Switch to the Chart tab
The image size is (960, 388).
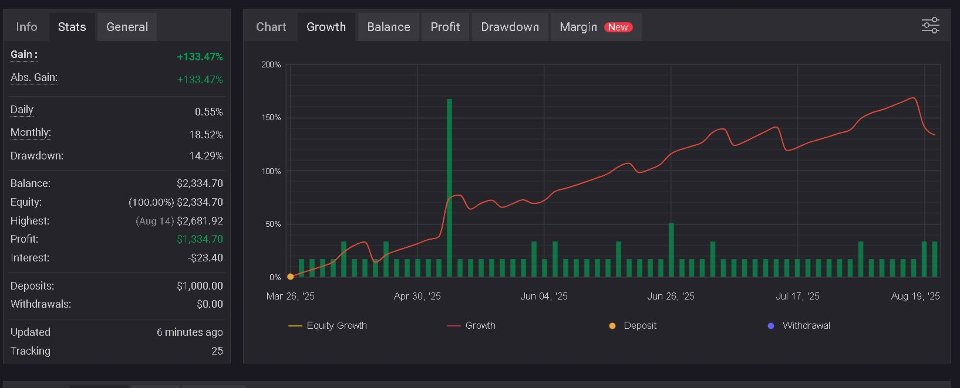click(271, 27)
